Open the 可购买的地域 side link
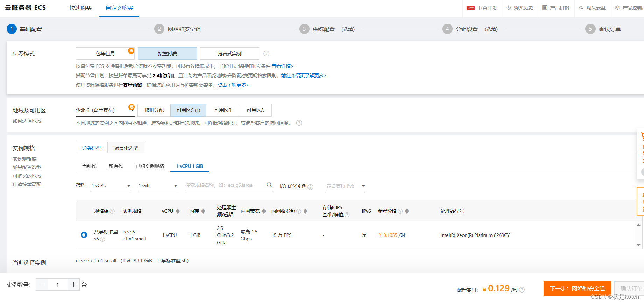644x303 pixels. pos(27,176)
